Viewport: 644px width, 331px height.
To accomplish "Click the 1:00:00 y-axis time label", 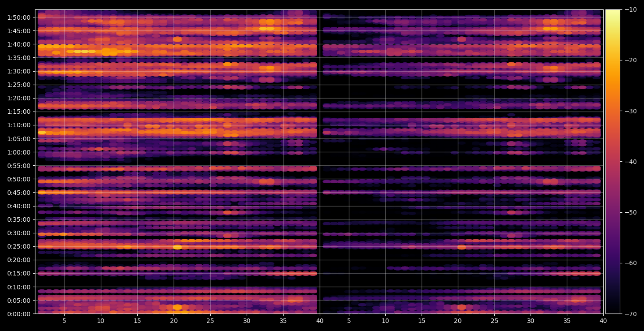I will 19,152.
